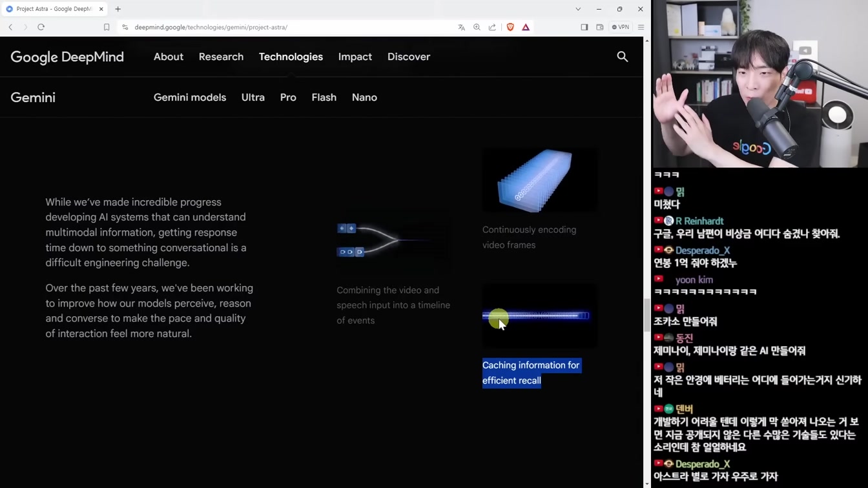Click the scrollbar up arrow
868x488 pixels.
click(646, 41)
